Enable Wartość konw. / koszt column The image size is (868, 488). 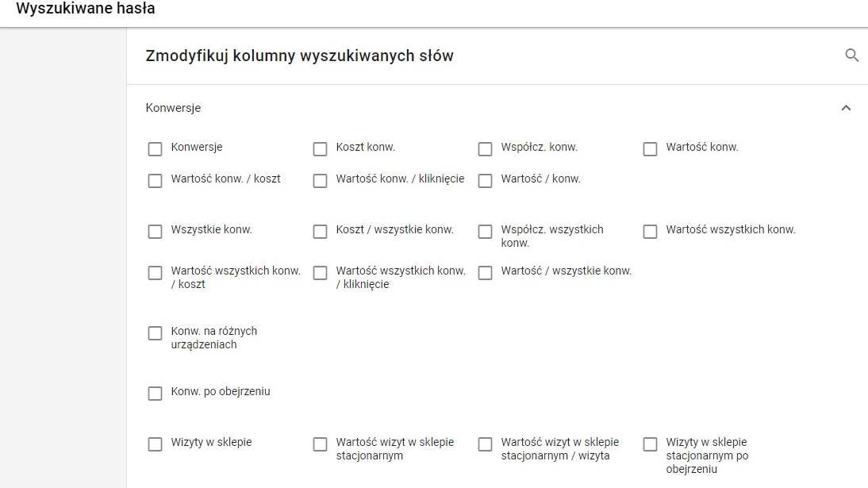[x=155, y=181]
